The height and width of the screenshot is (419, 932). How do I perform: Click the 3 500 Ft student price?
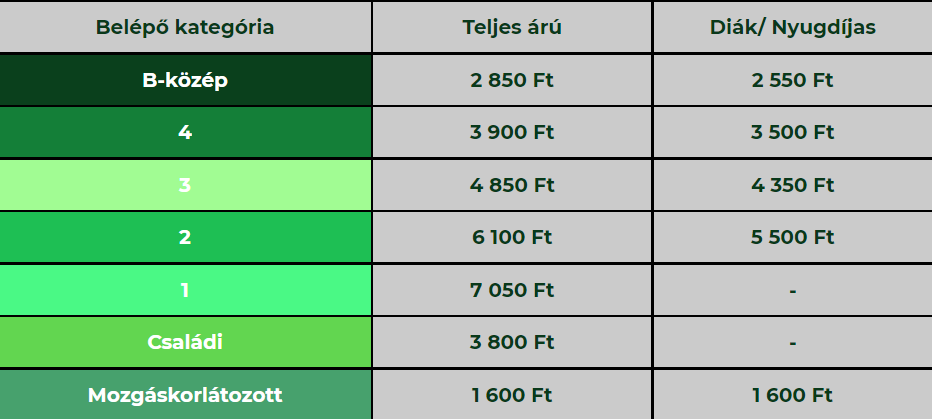click(792, 132)
